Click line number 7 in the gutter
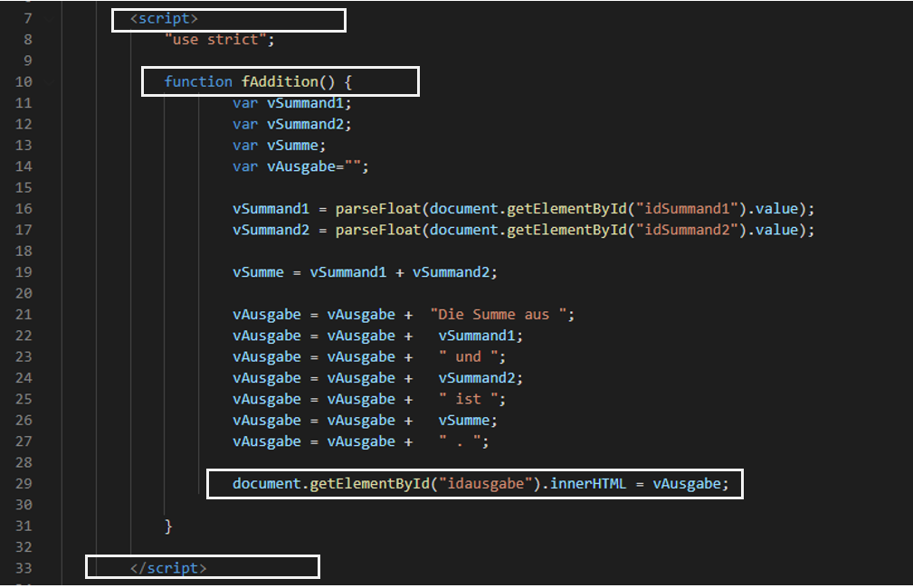The image size is (913, 588). pyautogui.click(x=27, y=18)
